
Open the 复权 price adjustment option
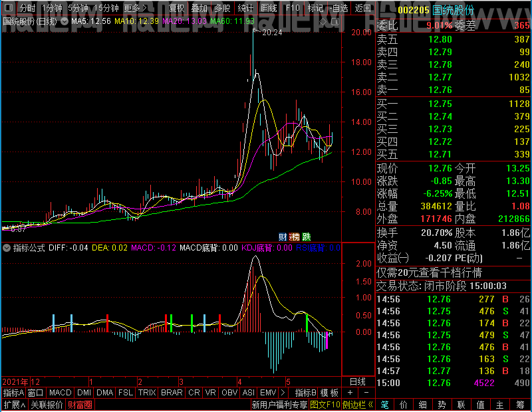pos(176,8)
